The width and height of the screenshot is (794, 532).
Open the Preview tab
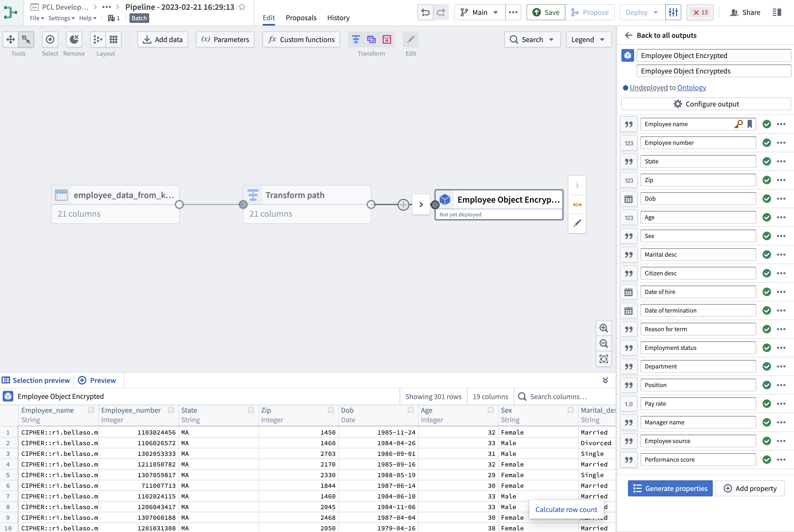pyautogui.click(x=97, y=380)
